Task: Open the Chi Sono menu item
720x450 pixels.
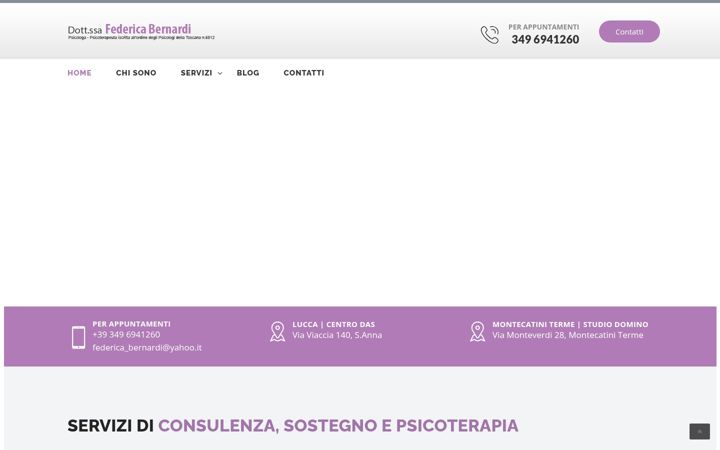Action: pos(136,73)
